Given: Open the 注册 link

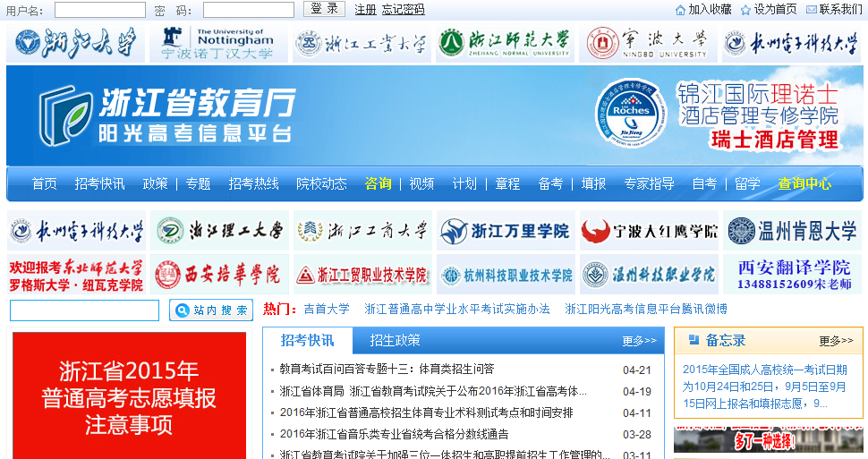Looking at the screenshot, I should coord(365,10).
